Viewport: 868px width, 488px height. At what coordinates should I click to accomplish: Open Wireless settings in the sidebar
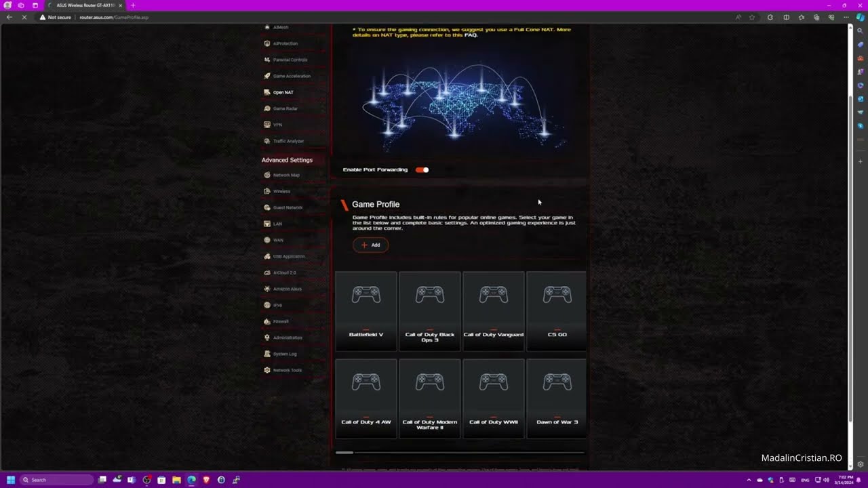tap(281, 191)
